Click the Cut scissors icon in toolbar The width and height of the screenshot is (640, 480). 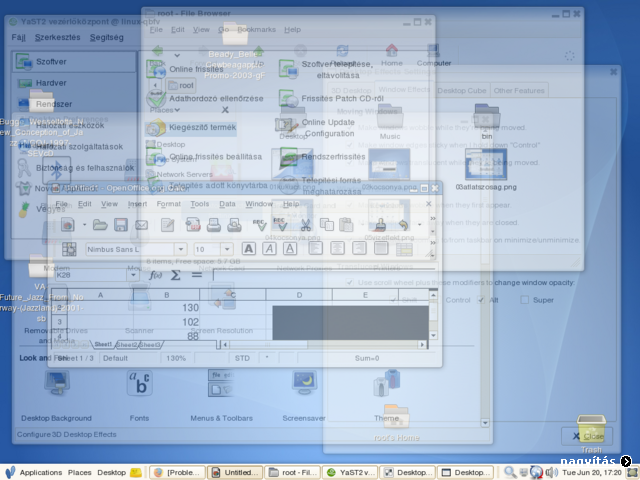[305, 225]
